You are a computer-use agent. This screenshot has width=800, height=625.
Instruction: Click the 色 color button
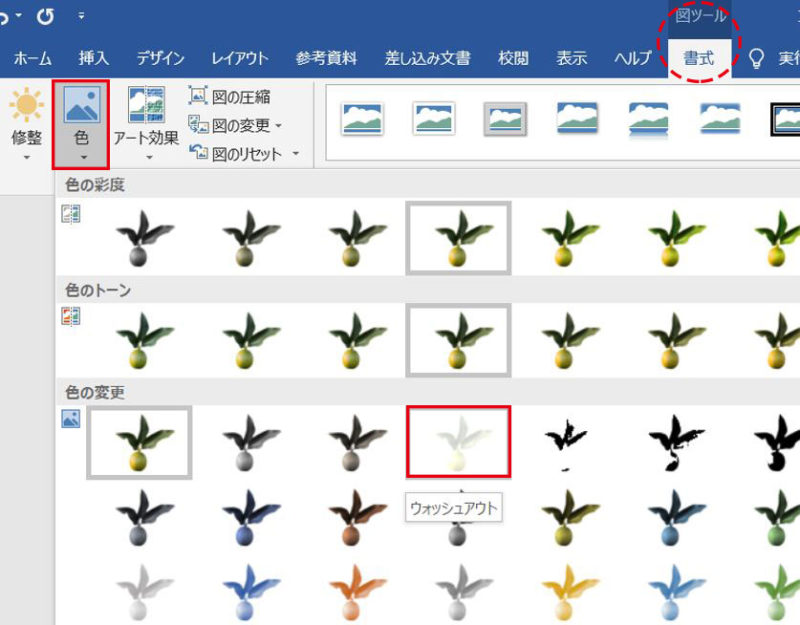(81, 124)
